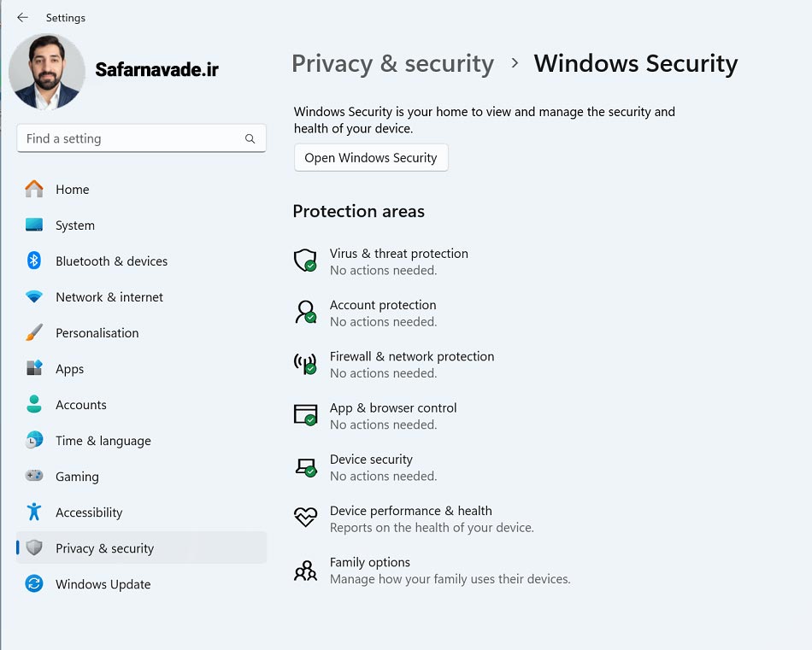Select Windows Update in the sidebar
Image resolution: width=812 pixels, height=650 pixels.
point(103,584)
